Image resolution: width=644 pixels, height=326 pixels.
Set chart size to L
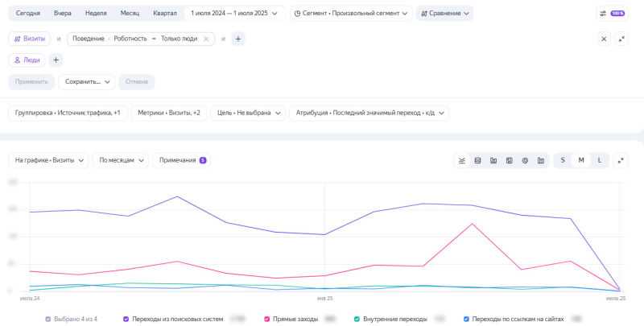[599, 160]
